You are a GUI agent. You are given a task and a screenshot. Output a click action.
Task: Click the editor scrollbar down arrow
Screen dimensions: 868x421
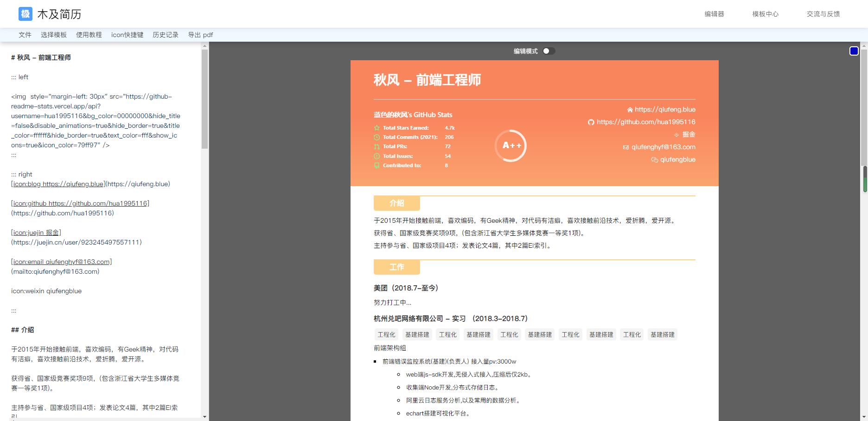[204, 417]
